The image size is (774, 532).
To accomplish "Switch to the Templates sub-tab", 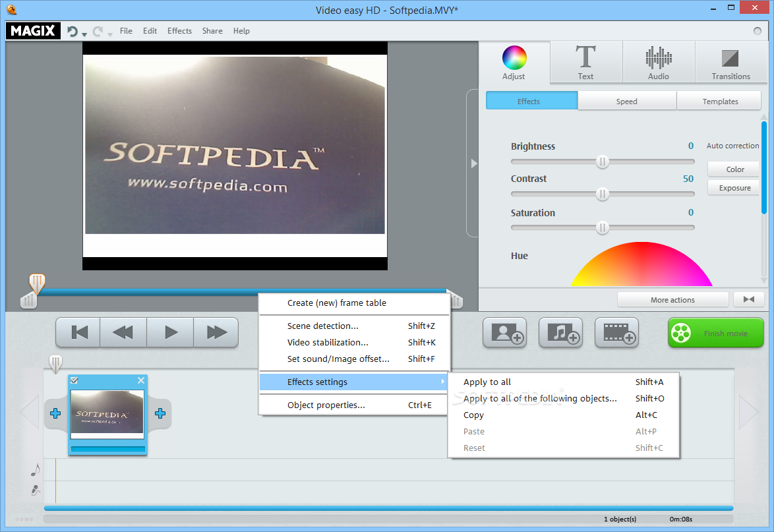I will point(720,101).
